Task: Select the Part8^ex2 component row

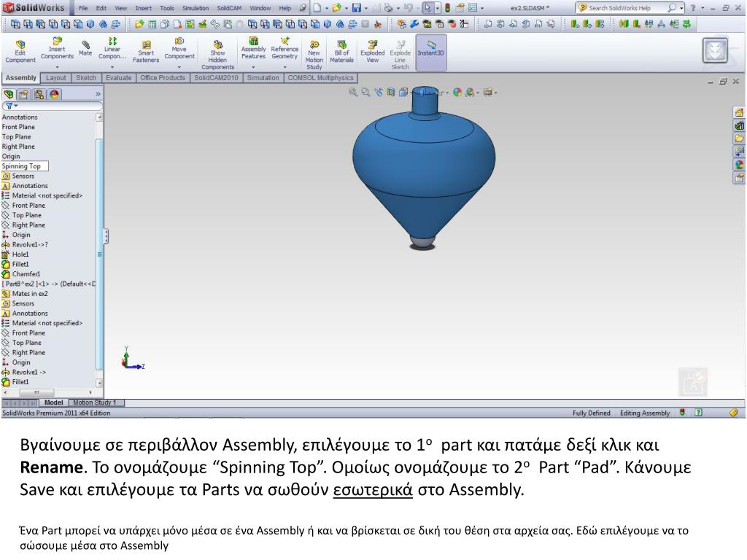Action: tap(50, 284)
